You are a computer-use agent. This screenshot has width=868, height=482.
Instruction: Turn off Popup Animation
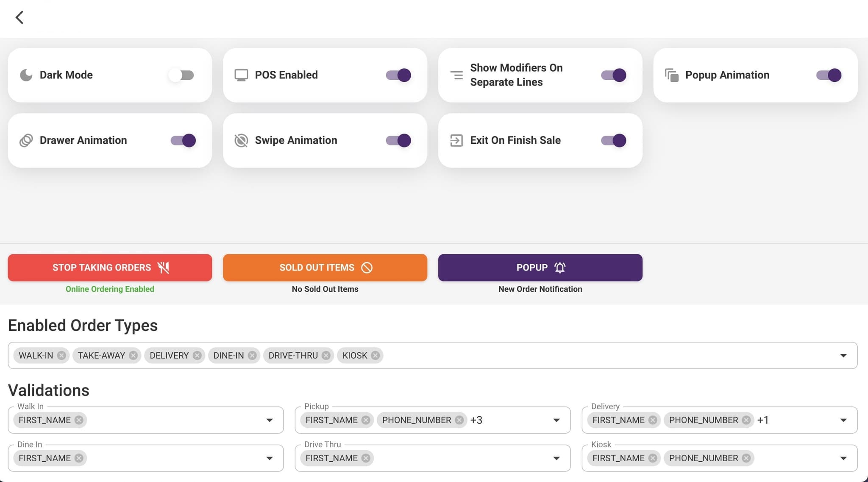pyautogui.click(x=829, y=75)
